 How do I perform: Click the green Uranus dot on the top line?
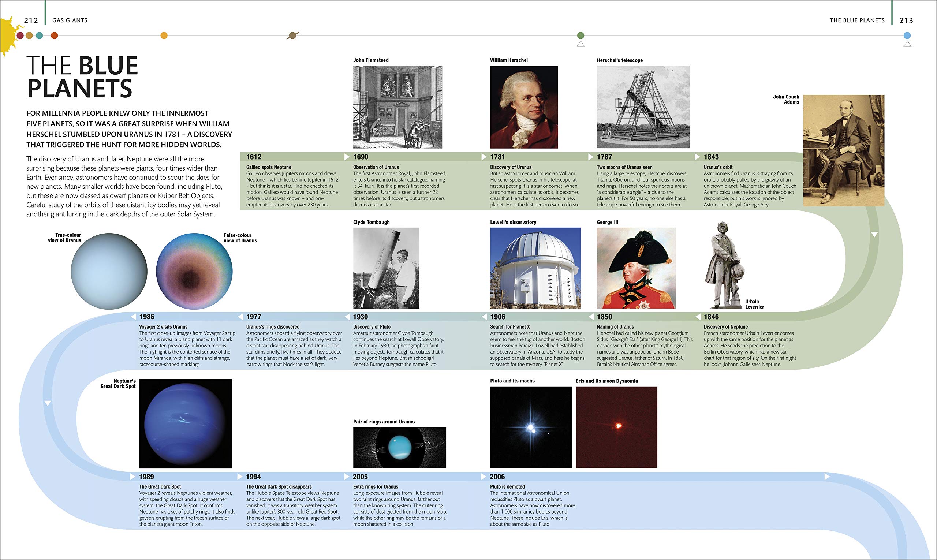[x=581, y=36]
